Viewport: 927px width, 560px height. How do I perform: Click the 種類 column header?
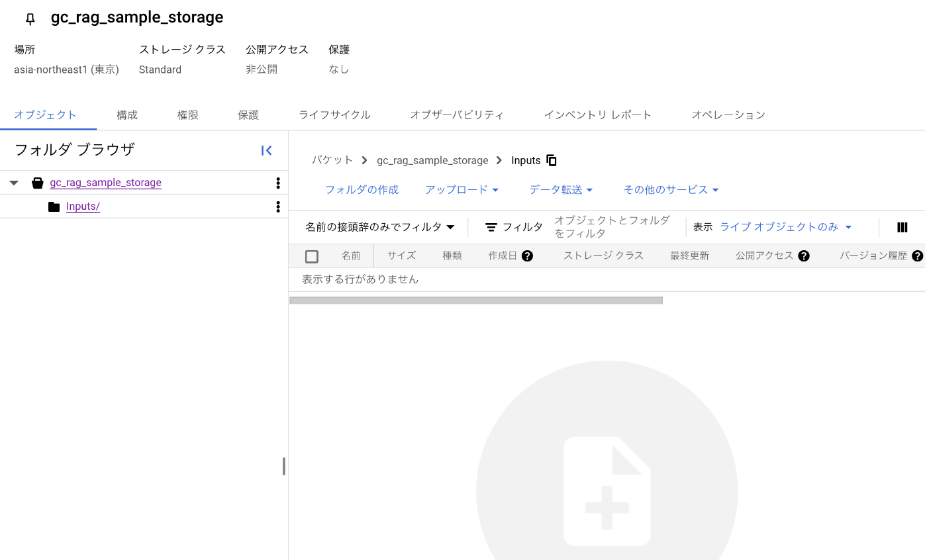(x=452, y=256)
